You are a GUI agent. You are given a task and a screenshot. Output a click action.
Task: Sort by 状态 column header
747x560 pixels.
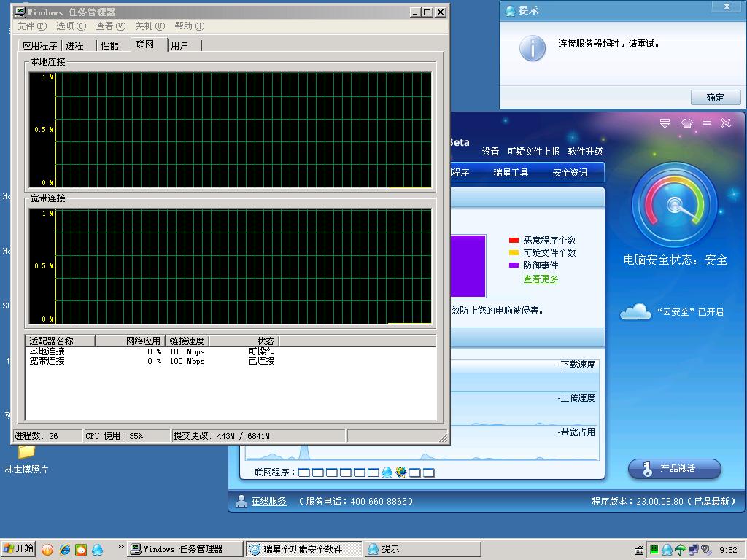(x=244, y=341)
